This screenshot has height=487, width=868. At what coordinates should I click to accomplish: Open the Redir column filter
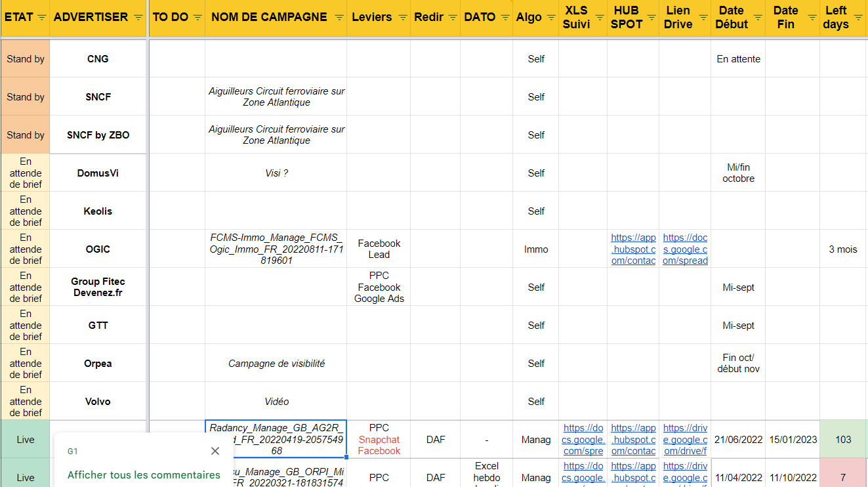pyautogui.click(x=453, y=18)
